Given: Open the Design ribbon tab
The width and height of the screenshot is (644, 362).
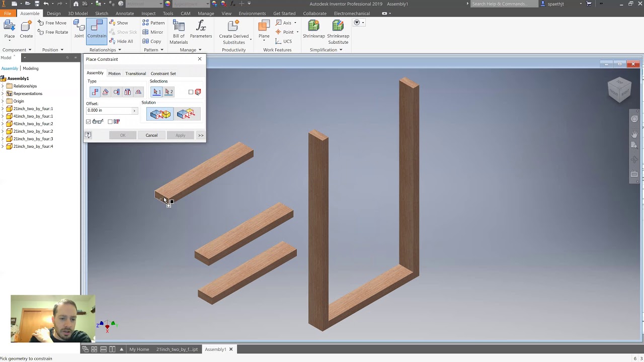Looking at the screenshot, I should 53,14.
